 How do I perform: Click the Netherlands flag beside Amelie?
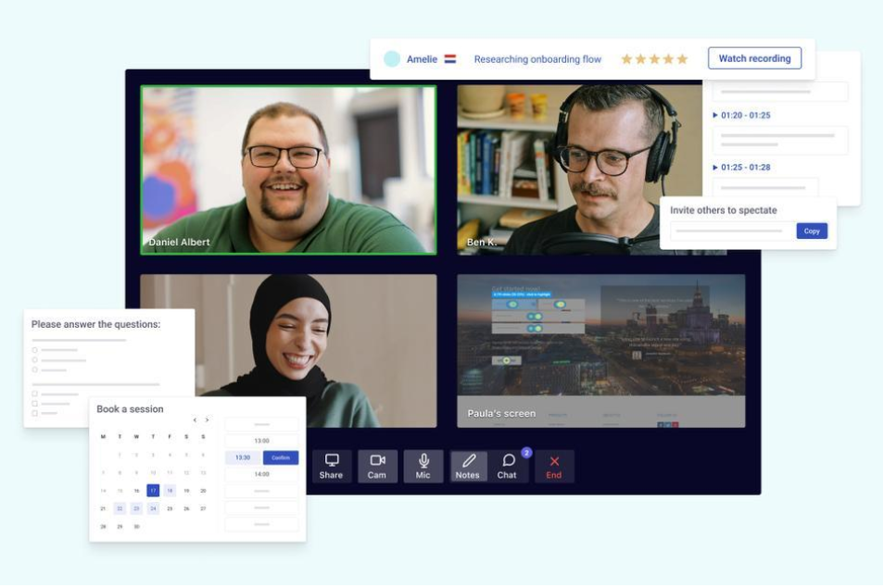click(450, 59)
